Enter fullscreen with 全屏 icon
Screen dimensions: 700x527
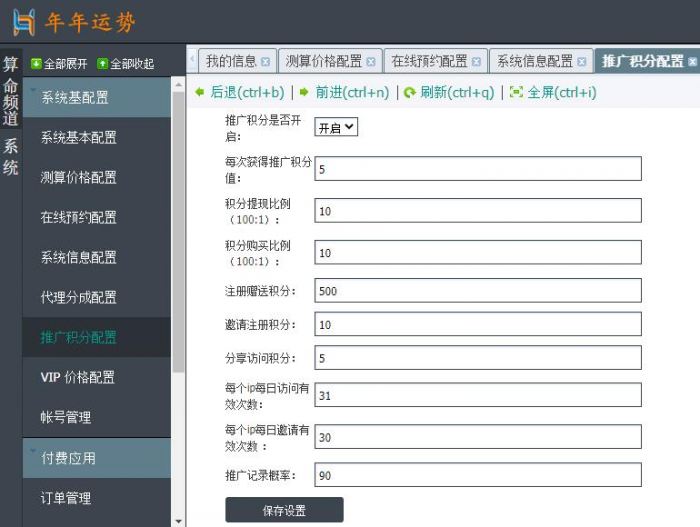(x=516, y=92)
